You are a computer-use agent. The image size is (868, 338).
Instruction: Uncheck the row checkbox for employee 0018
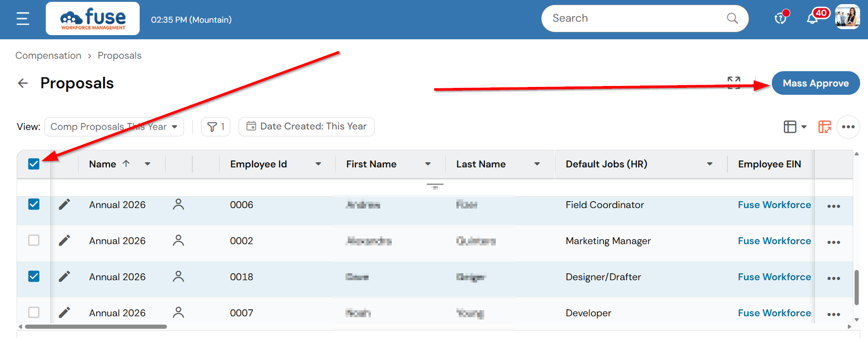(x=34, y=277)
